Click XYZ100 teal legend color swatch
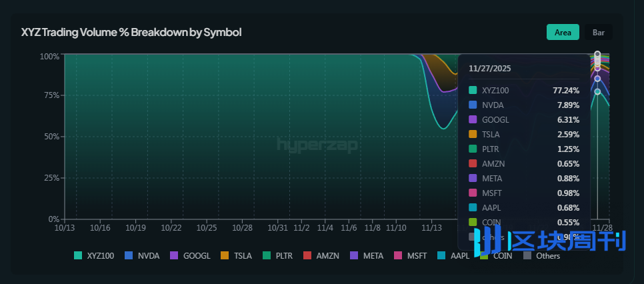 click(78, 255)
